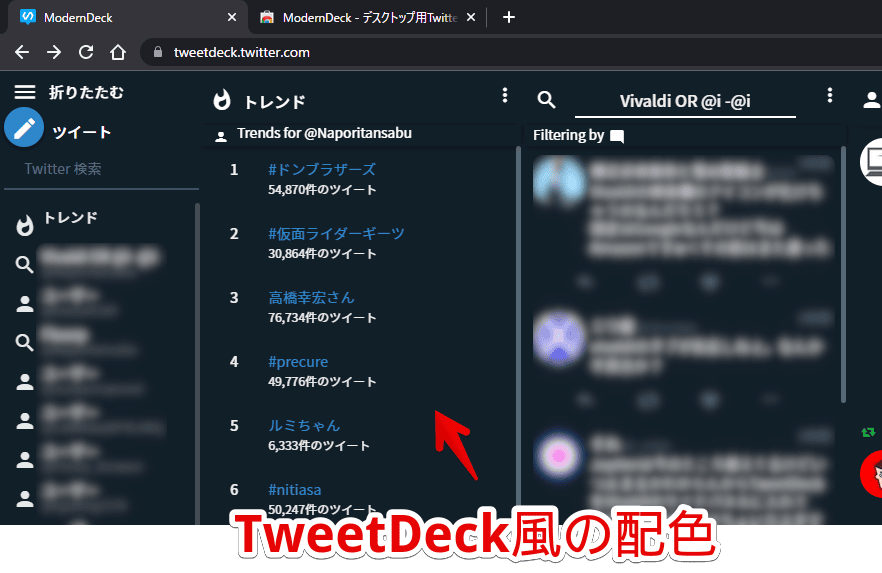Go forward in the browser
882x573 pixels.
click(54, 52)
